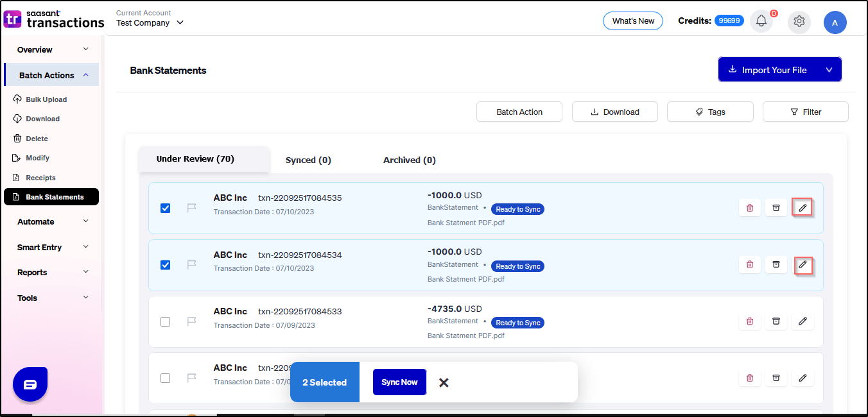Screen dimensions: 868x417
Task: Click the Sync Now button
Action: coord(399,382)
